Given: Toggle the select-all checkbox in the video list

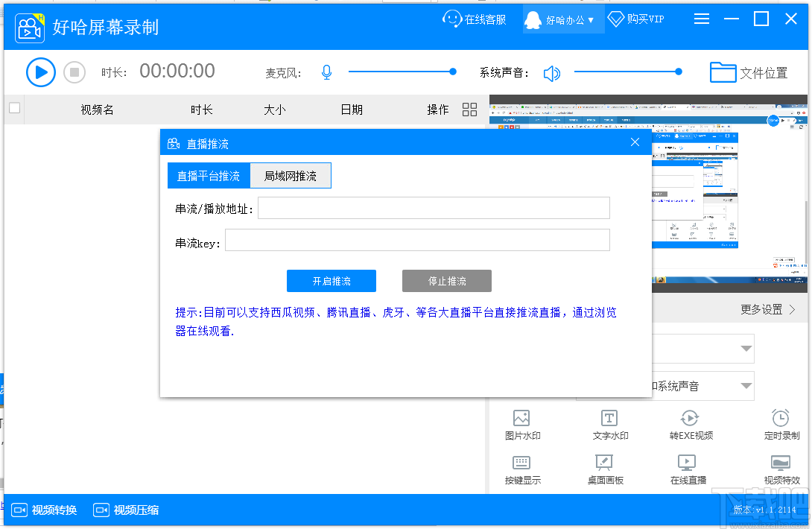Looking at the screenshot, I should [x=14, y=108].
